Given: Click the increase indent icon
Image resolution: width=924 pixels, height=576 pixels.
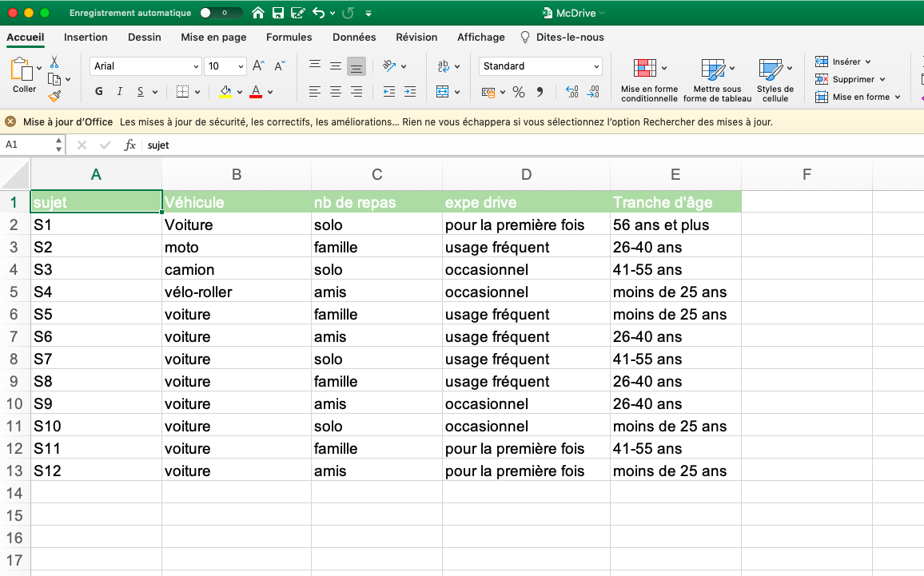Looking at the screenshot, I should [x=409, y=92].
